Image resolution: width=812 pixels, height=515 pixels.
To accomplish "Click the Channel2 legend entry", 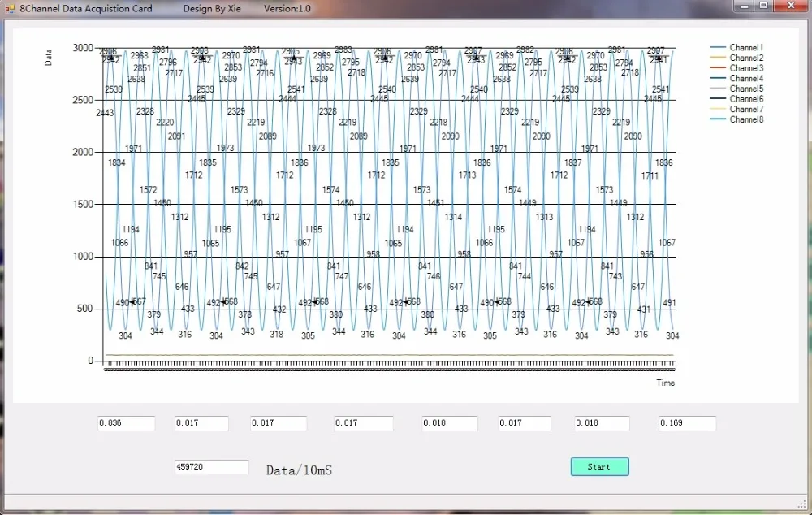I will click(x=736, y=58).
